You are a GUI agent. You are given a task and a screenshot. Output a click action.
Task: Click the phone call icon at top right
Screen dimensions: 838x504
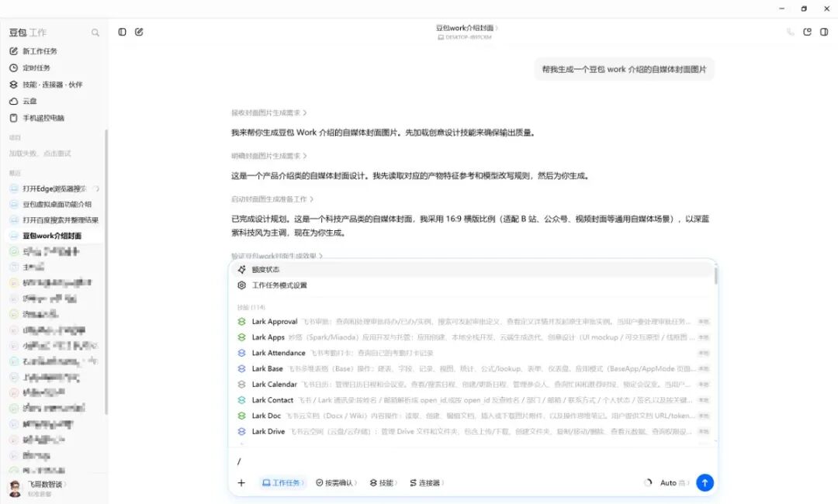tap(791, 32)
